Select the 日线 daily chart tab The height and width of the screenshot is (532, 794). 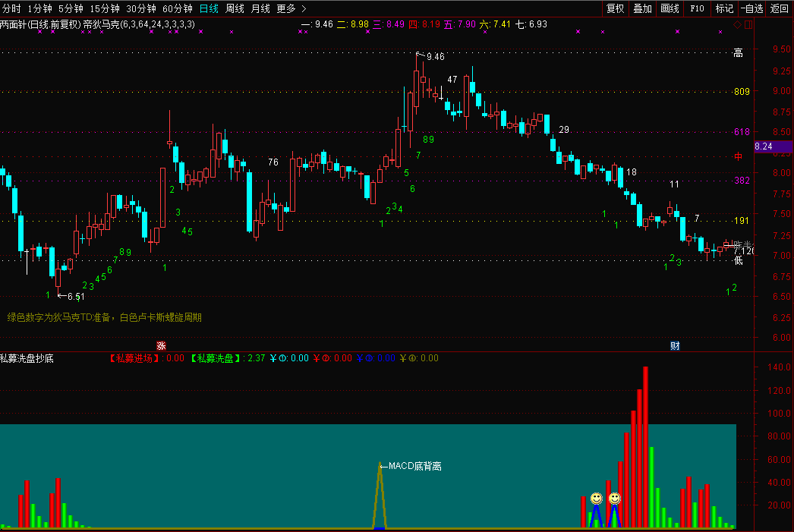click(210, 8)
